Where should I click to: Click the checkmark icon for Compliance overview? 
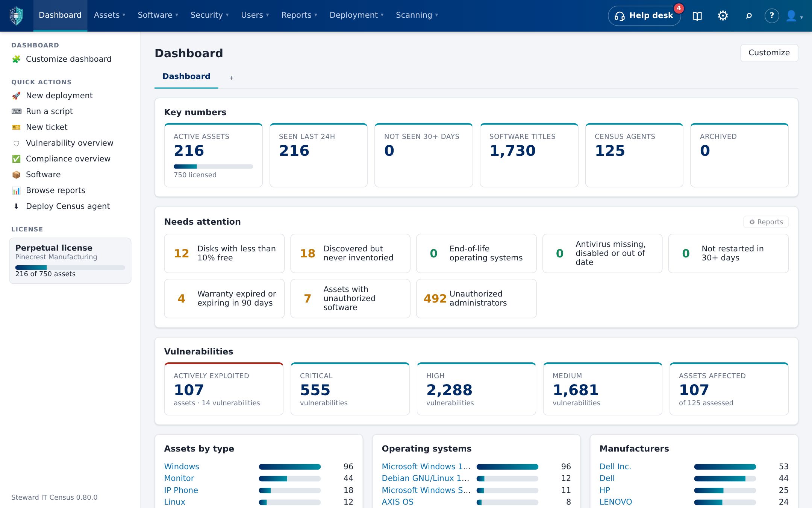[16, 159]
